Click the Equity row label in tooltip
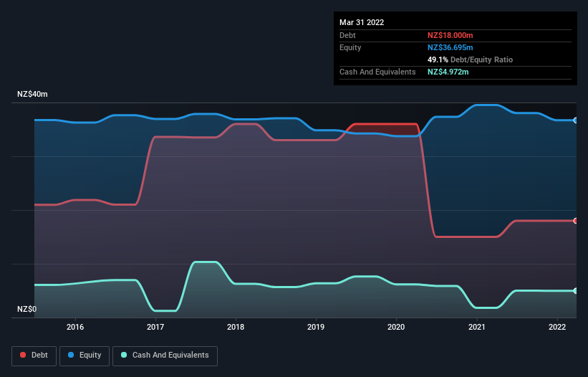 [x=350, y=47]
